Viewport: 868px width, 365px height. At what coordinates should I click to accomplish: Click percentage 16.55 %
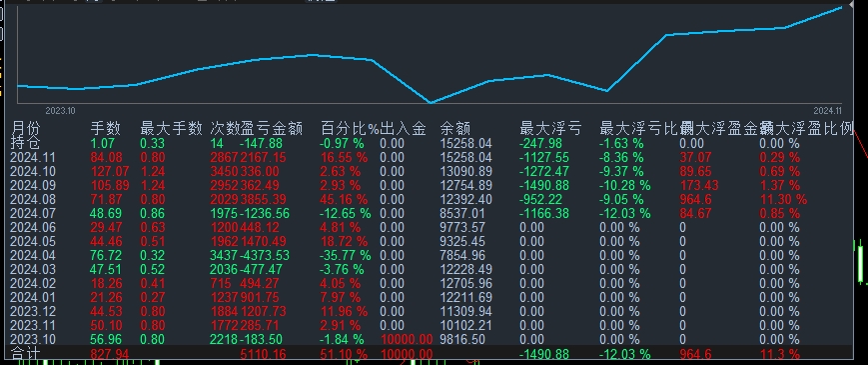tap(345, 158)
